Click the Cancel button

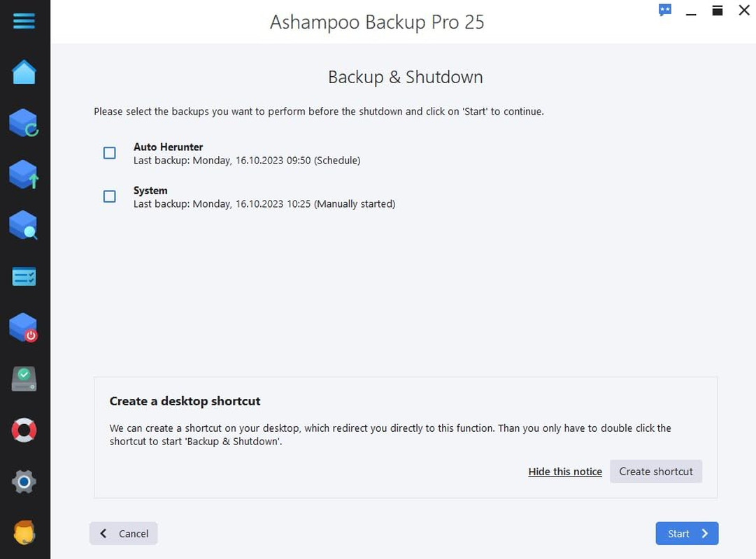tap(124, 534)
